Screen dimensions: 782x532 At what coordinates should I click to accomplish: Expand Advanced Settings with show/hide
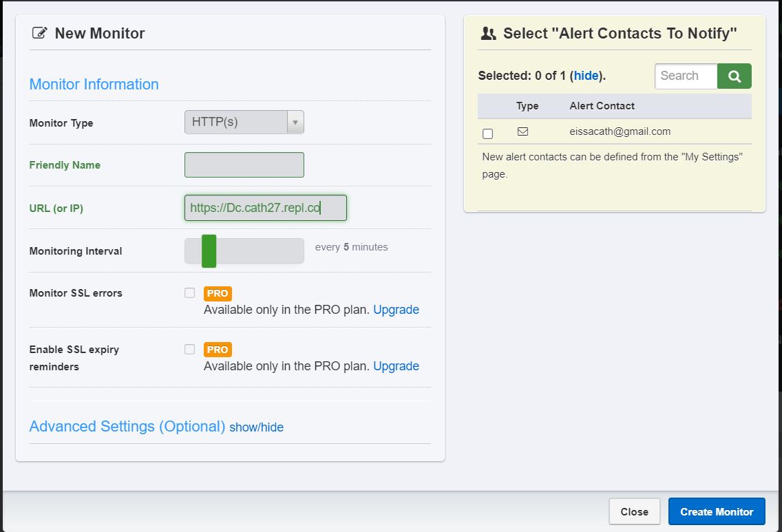[x=256, y=427]
